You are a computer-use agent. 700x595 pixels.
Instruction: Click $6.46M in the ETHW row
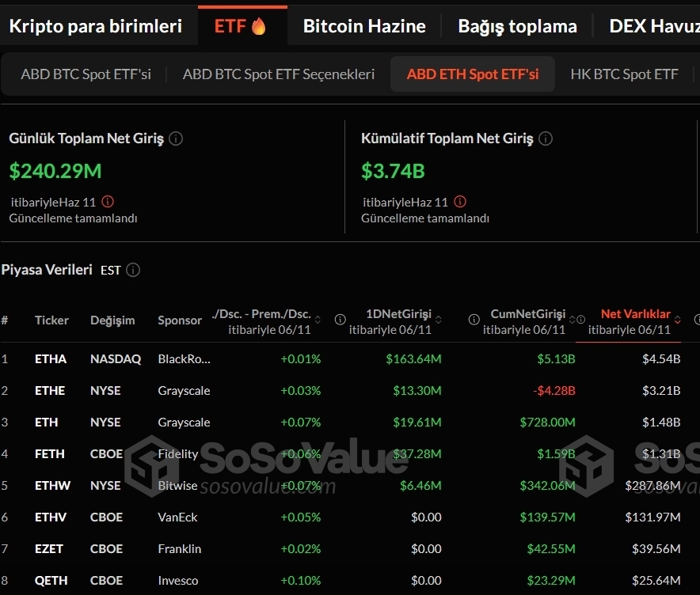point(420,486)
